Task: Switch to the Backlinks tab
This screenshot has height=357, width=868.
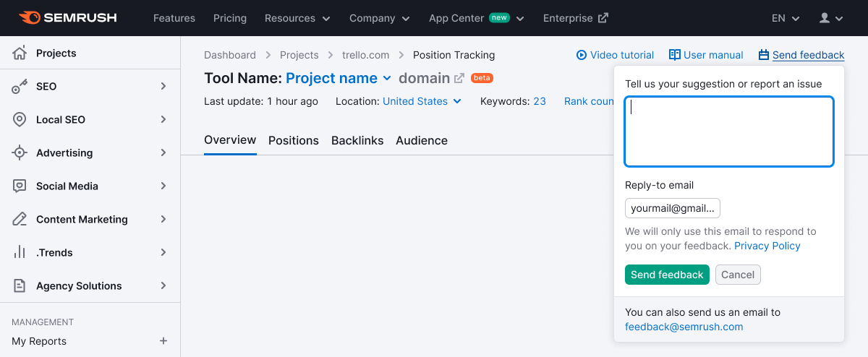Action: (357, 140)
